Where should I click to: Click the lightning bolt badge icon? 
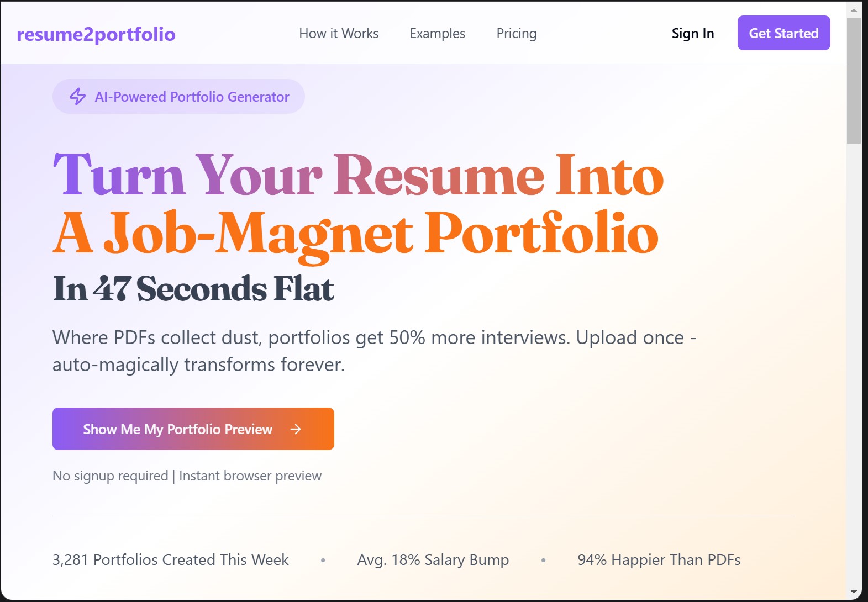[x=78, y=96]
